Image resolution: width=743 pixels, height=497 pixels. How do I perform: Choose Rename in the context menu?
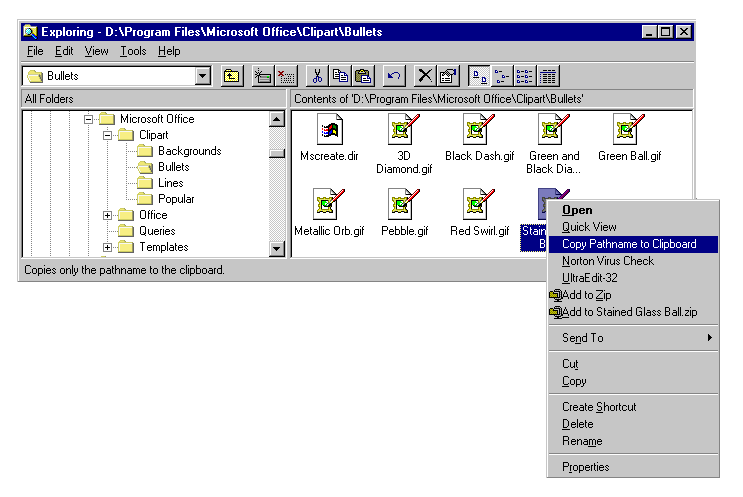[633, 441]
